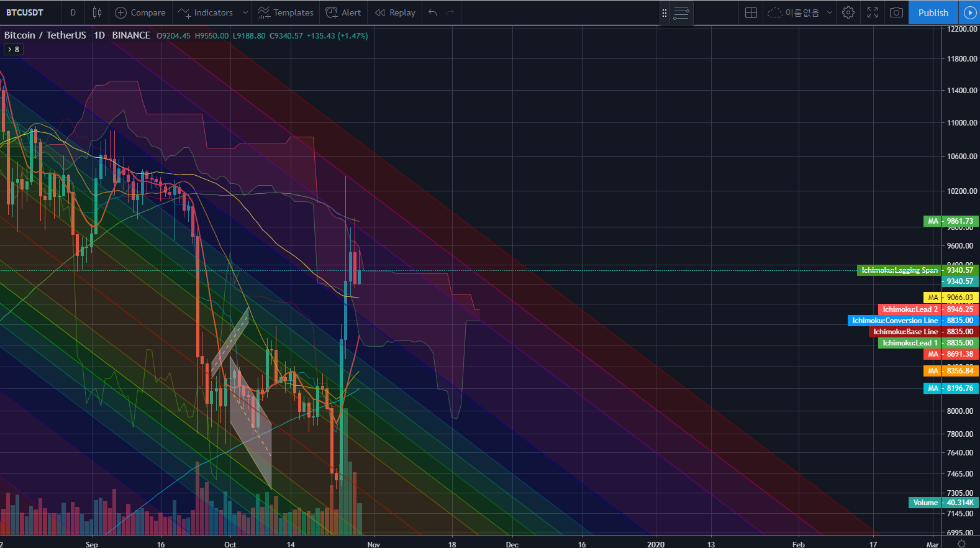Undo the last chart action
Viewport: 980px width, 548px height.
[433, 12]
